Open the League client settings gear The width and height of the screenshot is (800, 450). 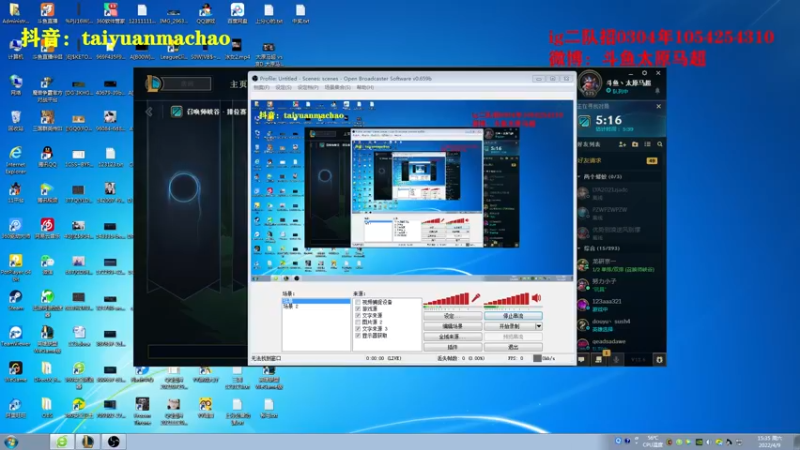(645, 73)
